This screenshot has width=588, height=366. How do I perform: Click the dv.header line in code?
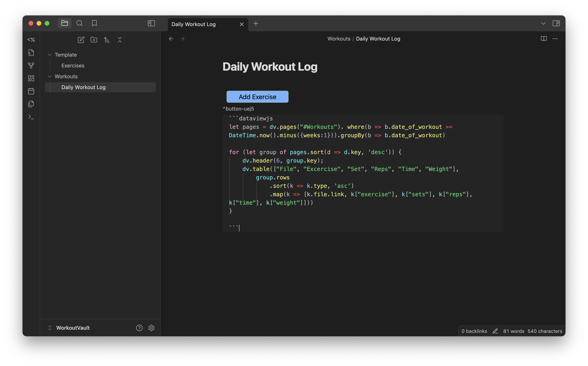pos(283,161)
